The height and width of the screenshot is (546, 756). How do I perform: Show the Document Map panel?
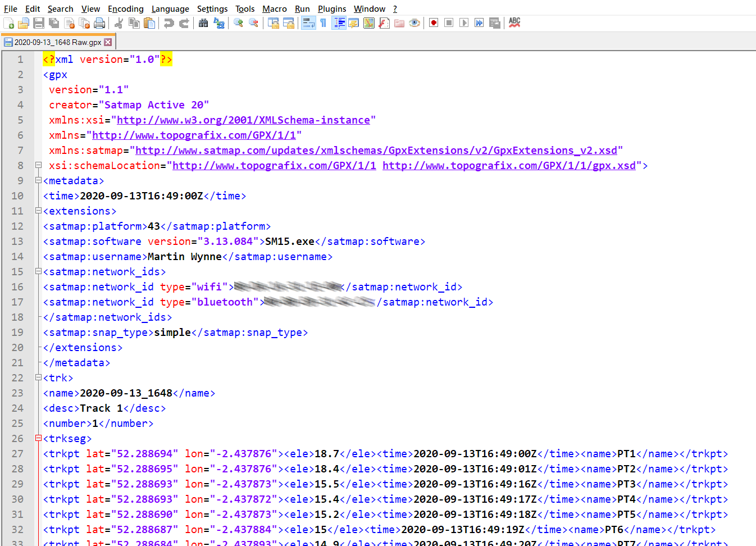pyautogui.click(x=369, y=23)
